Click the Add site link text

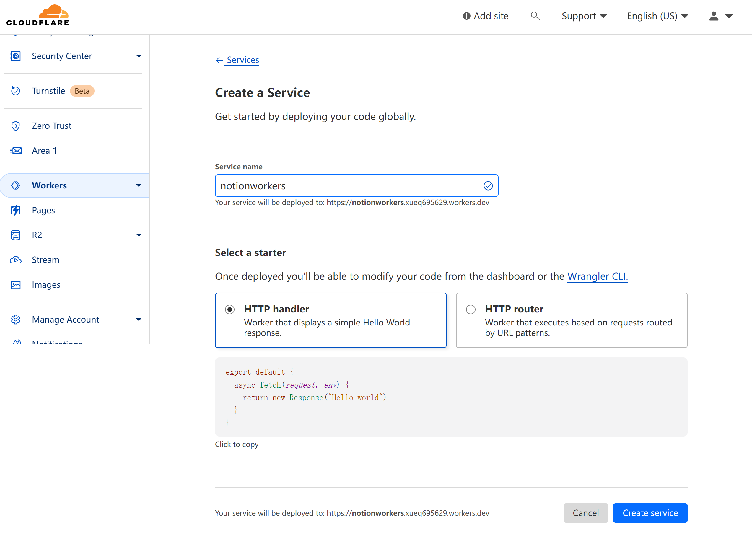tap(491, 16)
